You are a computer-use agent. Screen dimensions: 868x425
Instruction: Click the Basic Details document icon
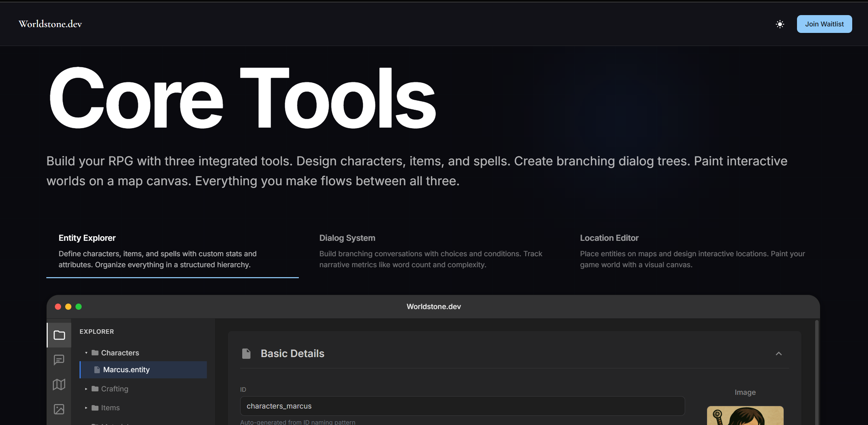(246, 354)
